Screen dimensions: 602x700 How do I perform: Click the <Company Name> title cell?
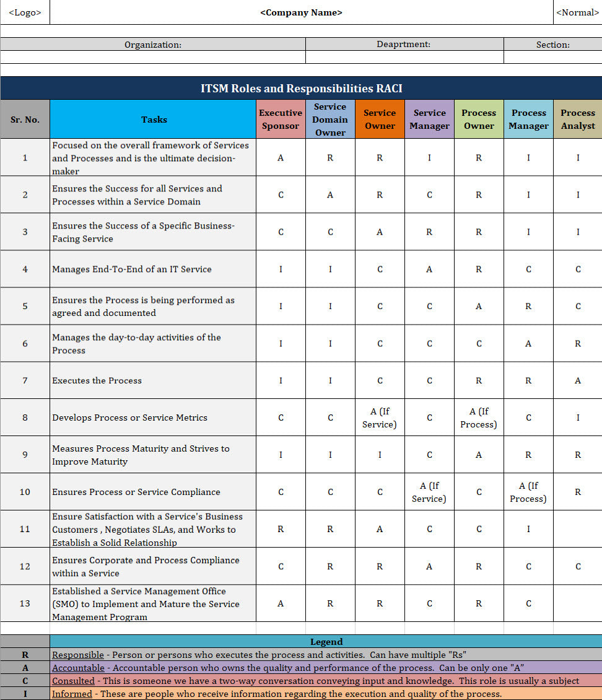pos(301,12)
